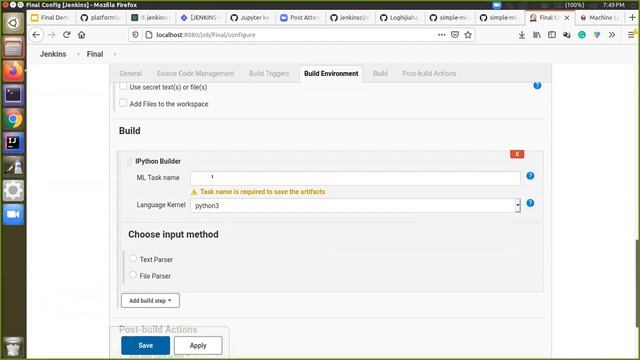
Task: View site information shield icon
Action: point(135,35)
